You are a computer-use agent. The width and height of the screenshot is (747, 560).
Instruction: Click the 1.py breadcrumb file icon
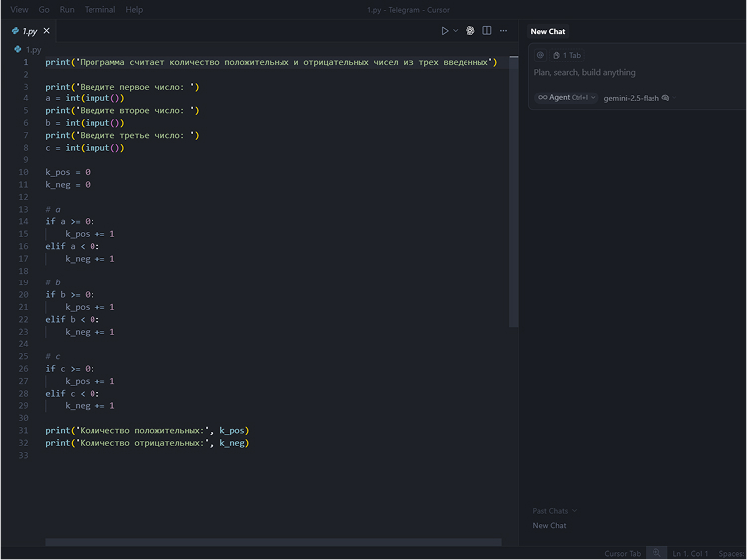(x=19, y=49)
